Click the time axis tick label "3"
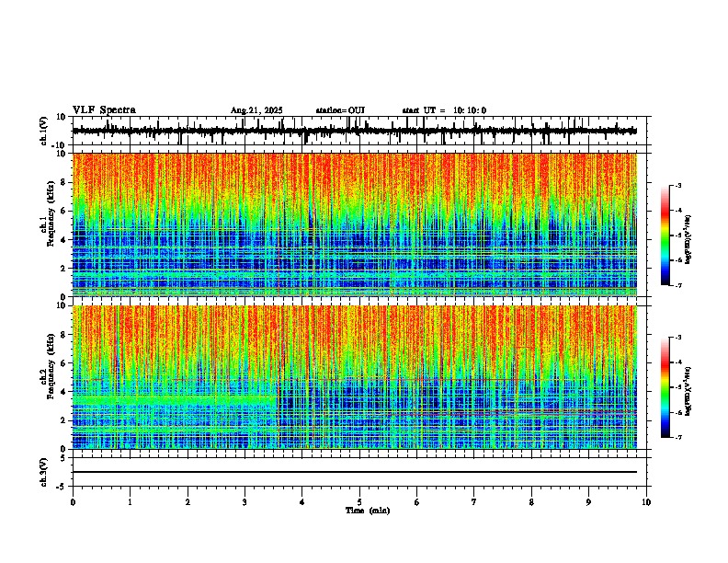 pos(245,502)
